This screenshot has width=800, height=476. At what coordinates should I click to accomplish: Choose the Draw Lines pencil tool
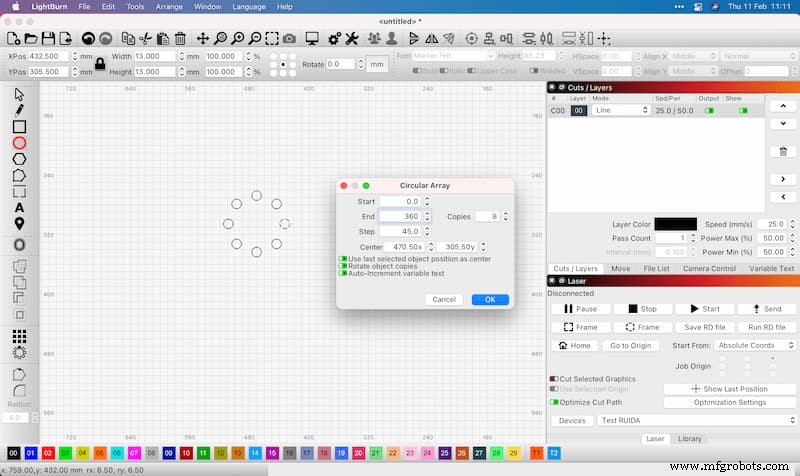coord(19,110)
